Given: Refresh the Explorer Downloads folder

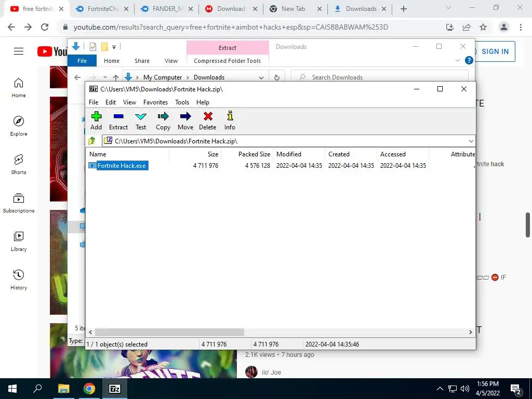Looking at the screenshot, I should tap(277, 77).
